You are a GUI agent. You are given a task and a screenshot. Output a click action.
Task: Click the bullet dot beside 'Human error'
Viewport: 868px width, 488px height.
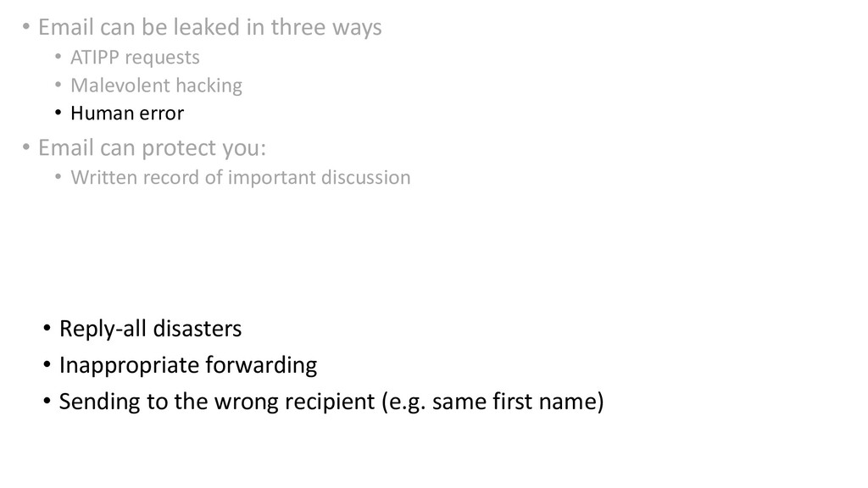pos(58,113)
